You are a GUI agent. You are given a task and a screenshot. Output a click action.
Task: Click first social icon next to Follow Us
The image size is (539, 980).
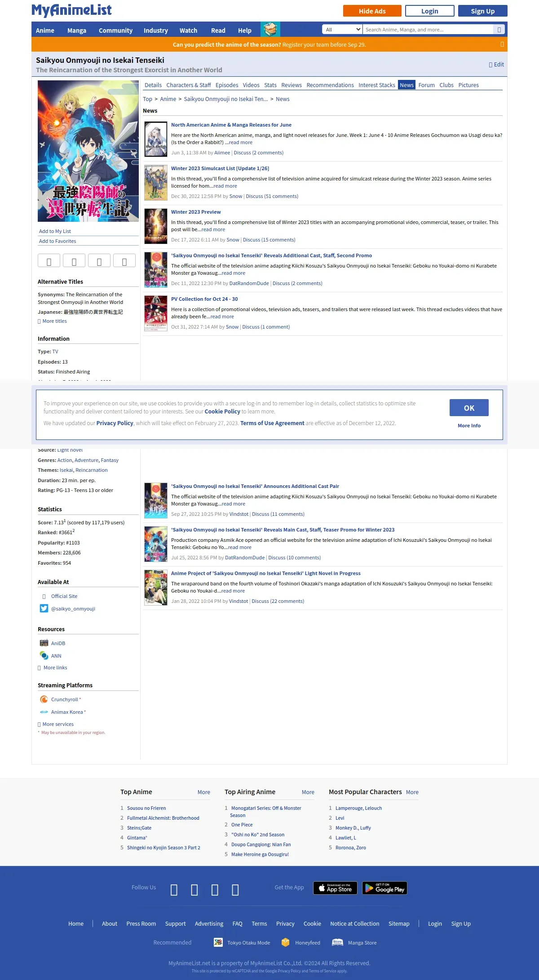(174, 890)
